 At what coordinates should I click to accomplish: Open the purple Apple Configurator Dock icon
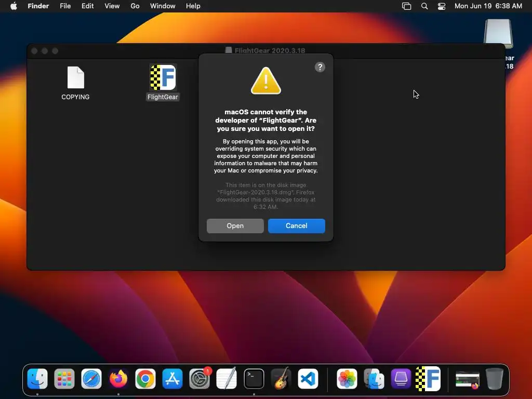coord(401,379)
